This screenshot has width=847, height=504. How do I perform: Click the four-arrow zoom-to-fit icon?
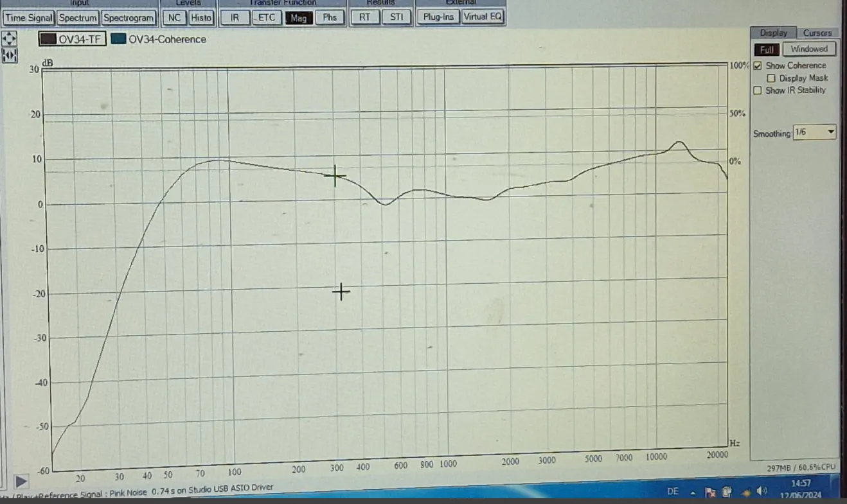(x=10, y=38)
